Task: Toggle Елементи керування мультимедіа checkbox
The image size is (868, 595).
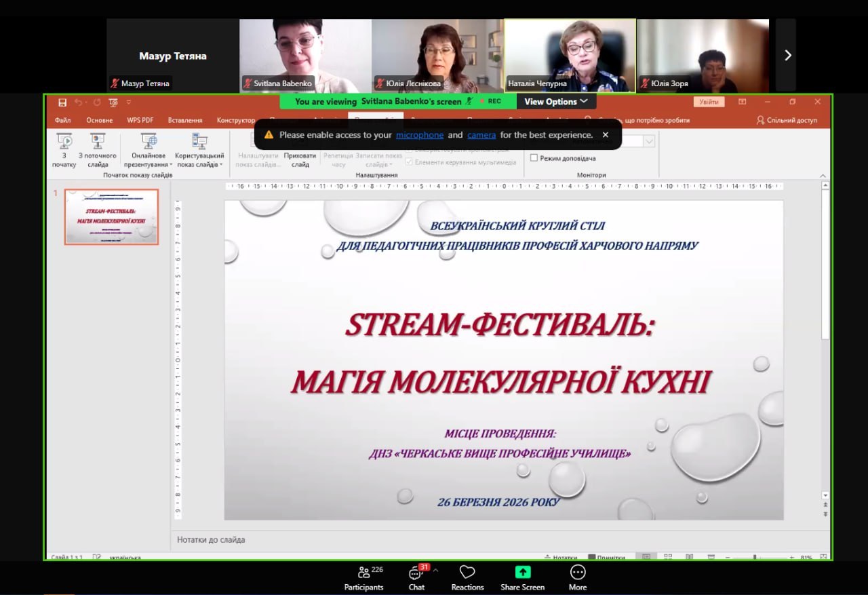Action: click(409, 162)
